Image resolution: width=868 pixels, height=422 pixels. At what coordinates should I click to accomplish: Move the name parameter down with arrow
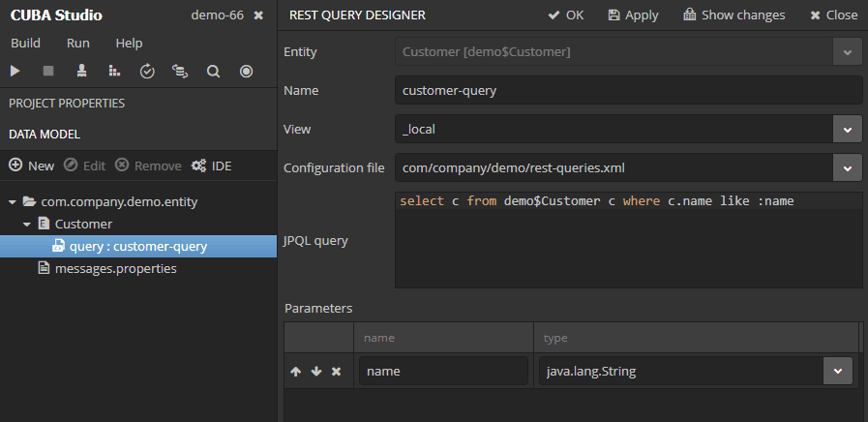(316, 371)
